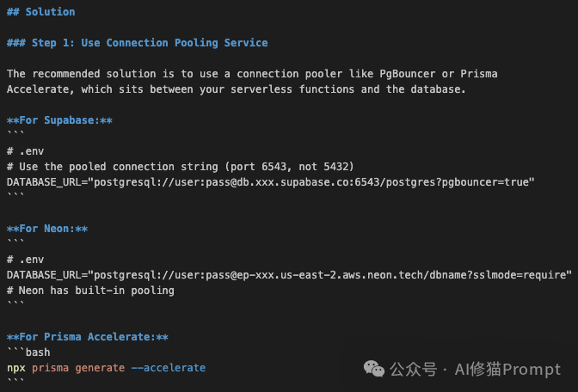This screenshot has height=392, width=578.
Task: Click the WeChat logo icon in watermark
Action: pyautogui.click(x=373, y=369)
